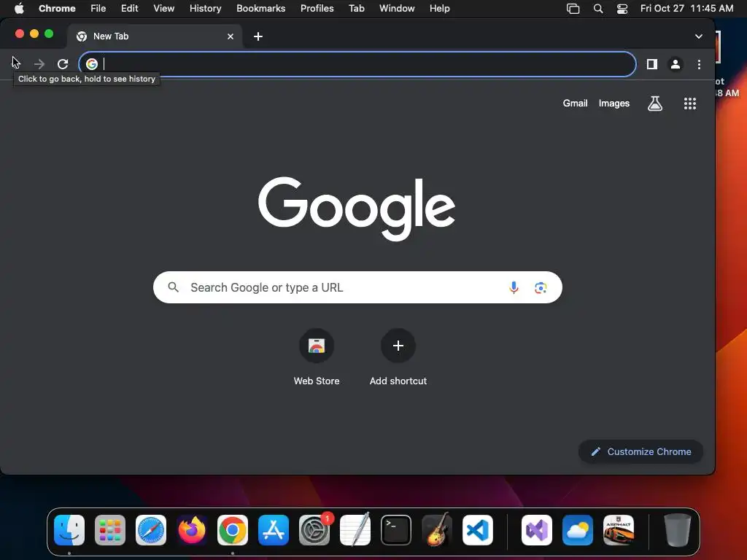
Task: Open Google Images link
Action: point(614,104)
